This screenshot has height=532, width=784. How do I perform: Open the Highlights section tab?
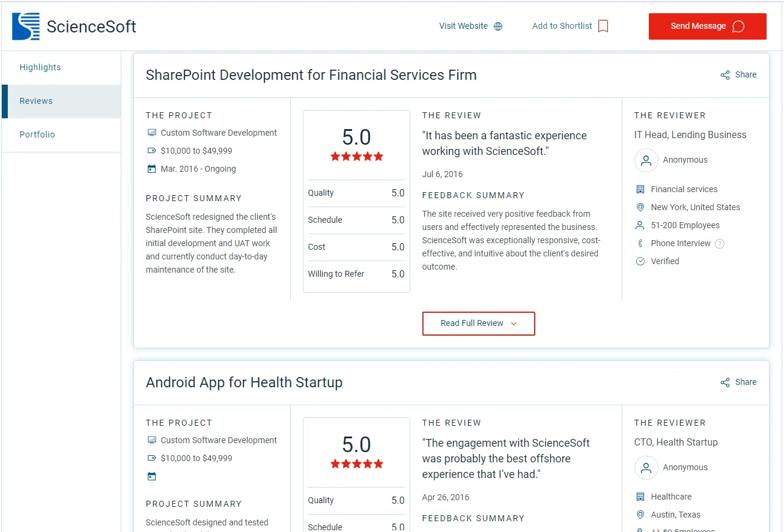61,68
